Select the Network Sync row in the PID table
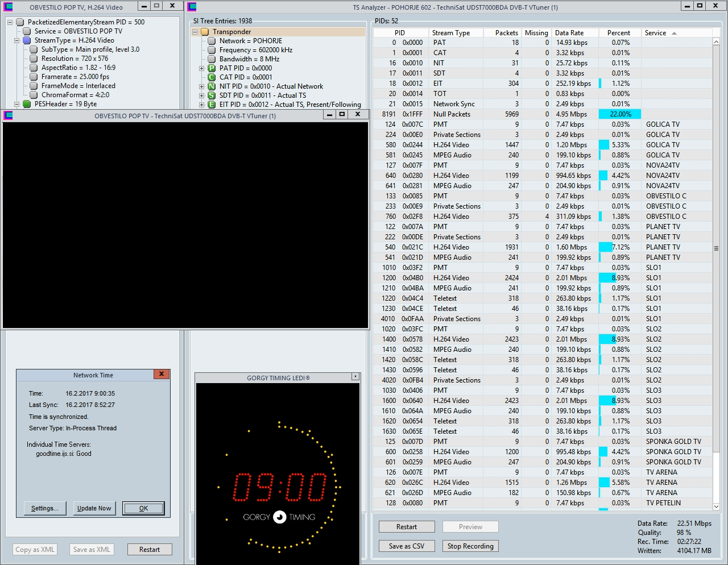 click(x=543, y=104)
